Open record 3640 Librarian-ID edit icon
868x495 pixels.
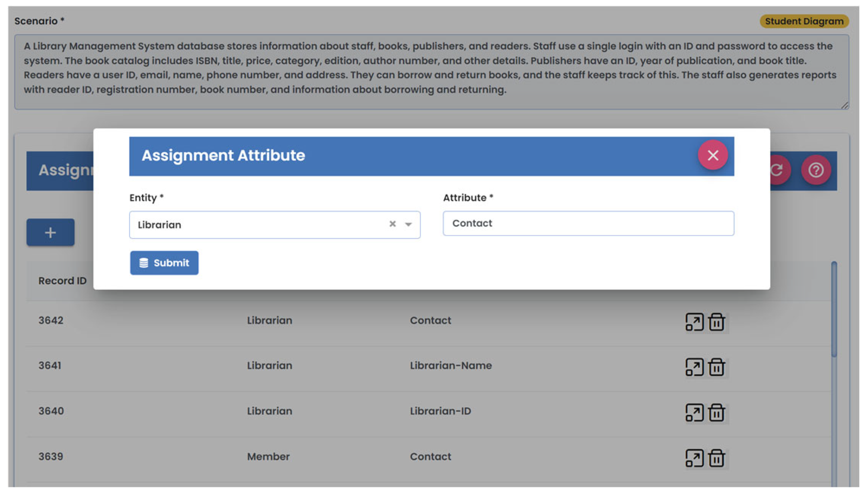(694, 412)
